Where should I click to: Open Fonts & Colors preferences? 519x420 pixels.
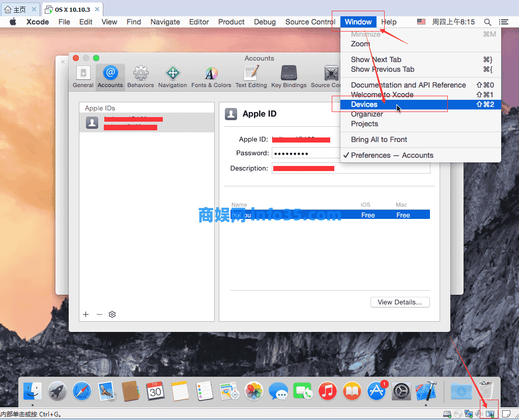point(211,77)
